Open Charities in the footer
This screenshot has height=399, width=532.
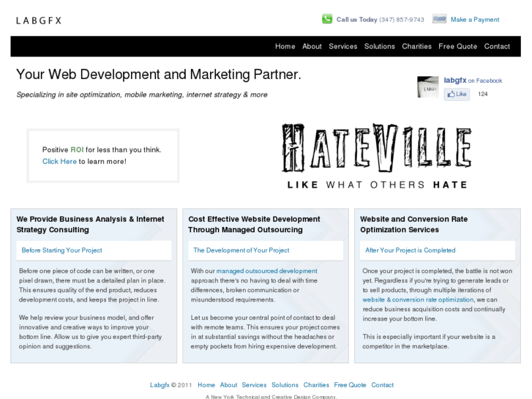[x=316, y=385]
